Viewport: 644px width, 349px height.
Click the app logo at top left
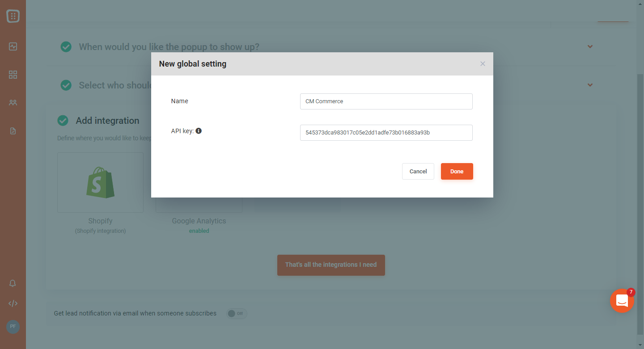(13, 16)
